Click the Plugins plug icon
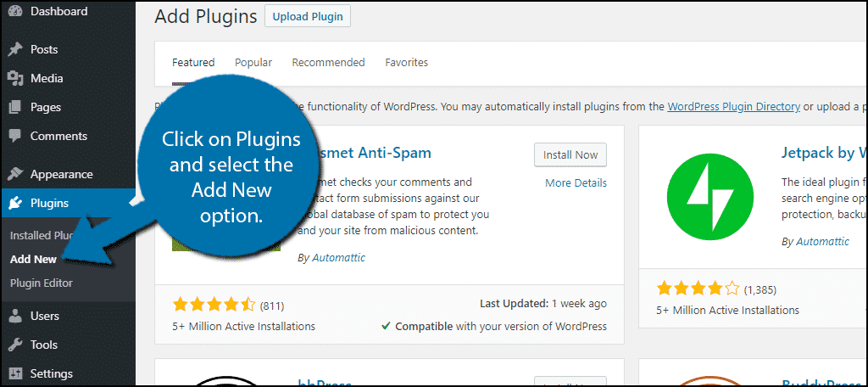 [x=15, y=203]
